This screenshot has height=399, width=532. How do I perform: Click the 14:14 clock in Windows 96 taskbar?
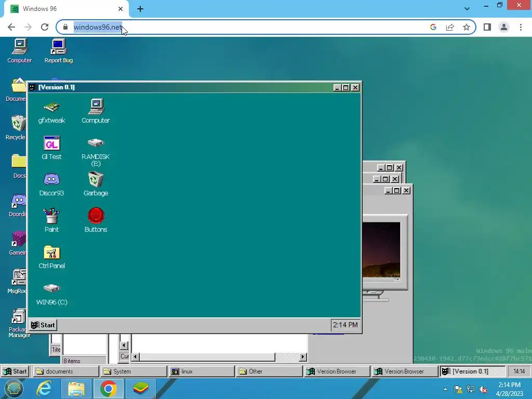(519, 371)
